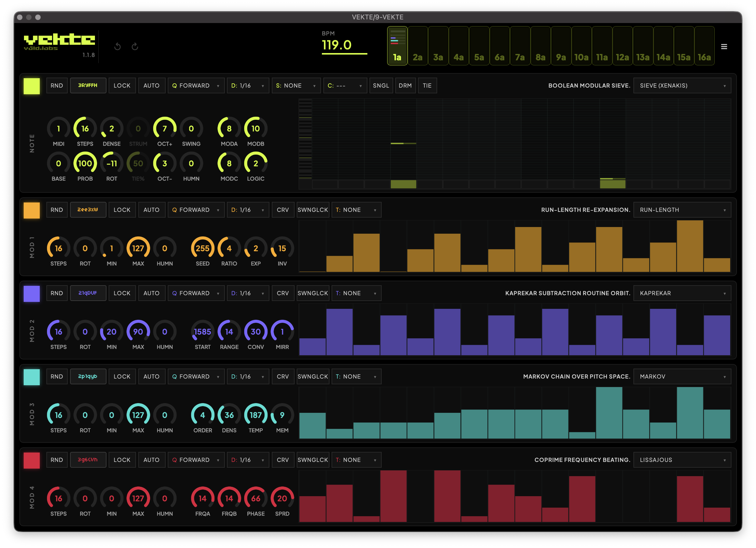Click the orange MOD 1 color square
Image resolution: width=756 pixels, height=548 pixels.
(32, 210)
